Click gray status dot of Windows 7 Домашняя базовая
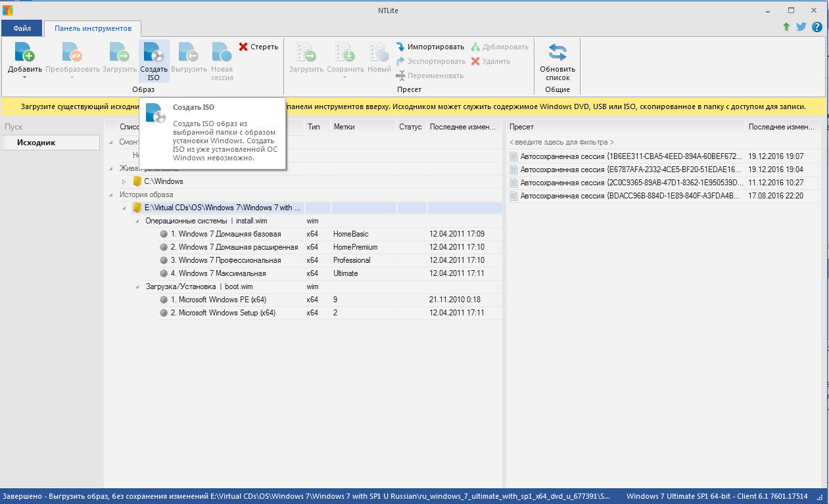Screen dimensions: 829x504 point(164,234)
